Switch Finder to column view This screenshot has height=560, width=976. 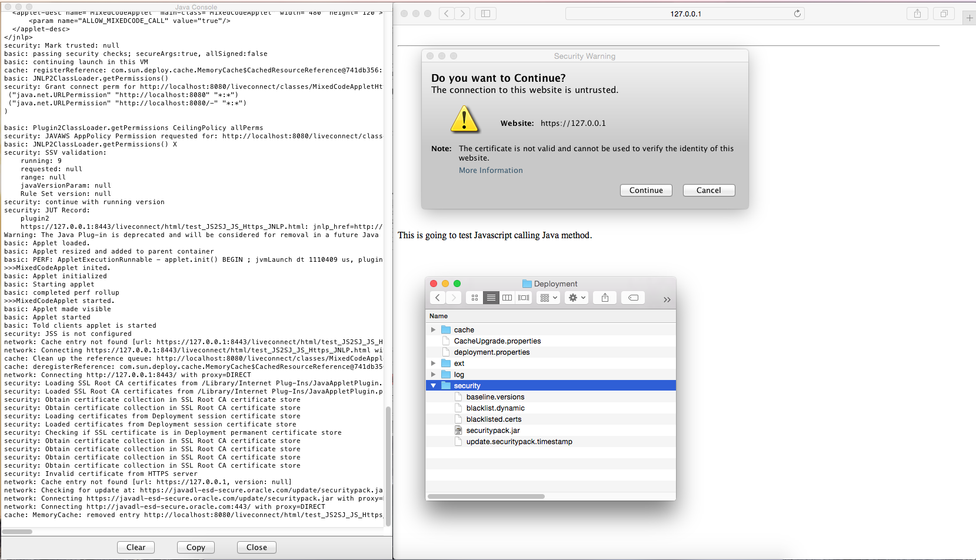tap(507, 298)
